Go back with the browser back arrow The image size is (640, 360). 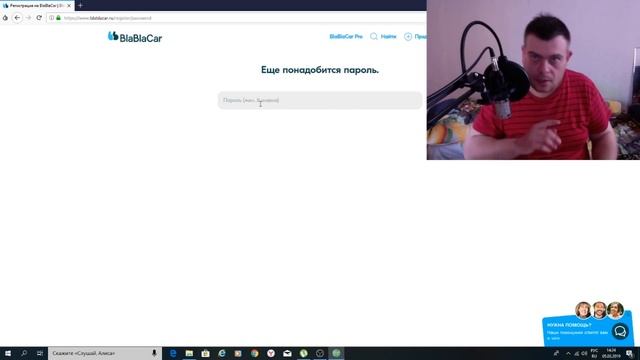pos(17,18)
